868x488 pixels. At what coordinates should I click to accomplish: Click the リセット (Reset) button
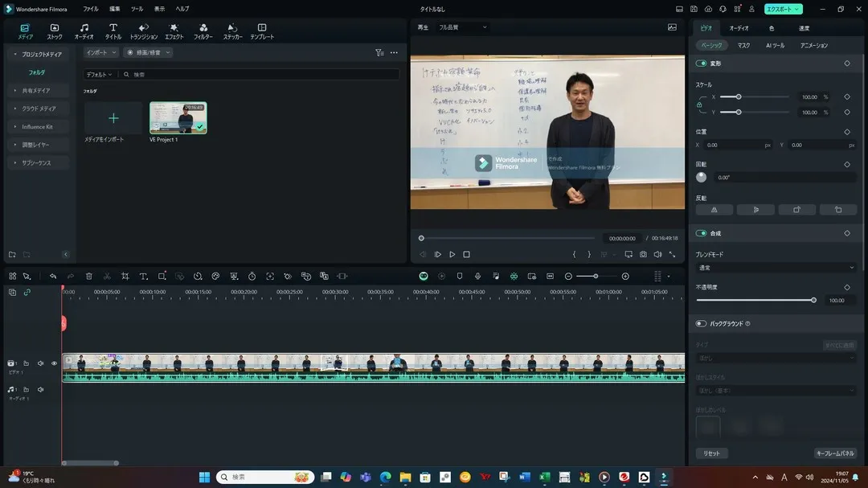(x=711, y=453)
